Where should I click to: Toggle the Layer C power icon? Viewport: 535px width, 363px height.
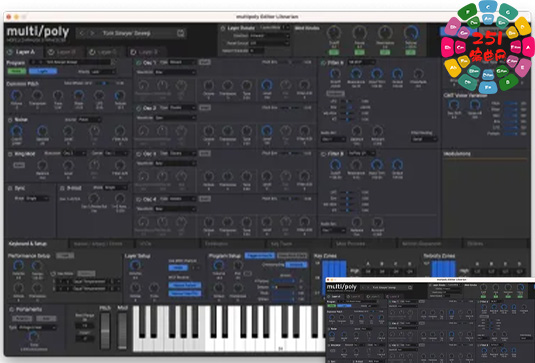pyautogui.click(x=92, y=52)
